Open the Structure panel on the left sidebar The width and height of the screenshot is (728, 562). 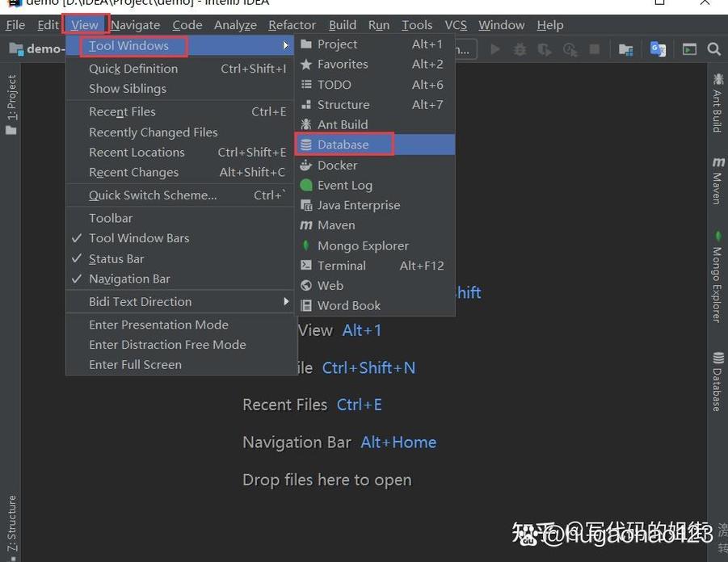coord(11,517)
